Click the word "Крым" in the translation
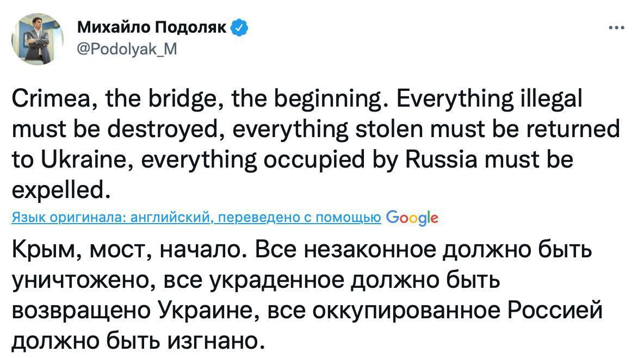Viewport: 644px width, 358px height. (38, 251)
